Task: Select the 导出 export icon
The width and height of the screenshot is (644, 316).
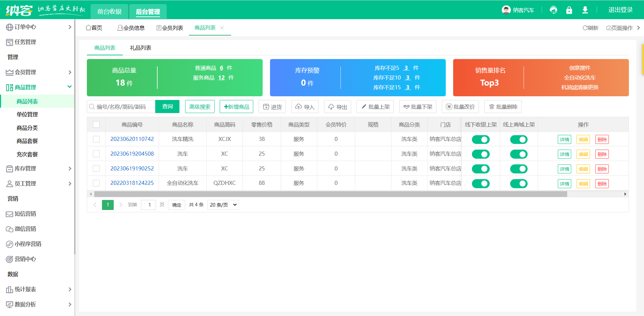Action: pyautogui.click(x=337, y=106)
